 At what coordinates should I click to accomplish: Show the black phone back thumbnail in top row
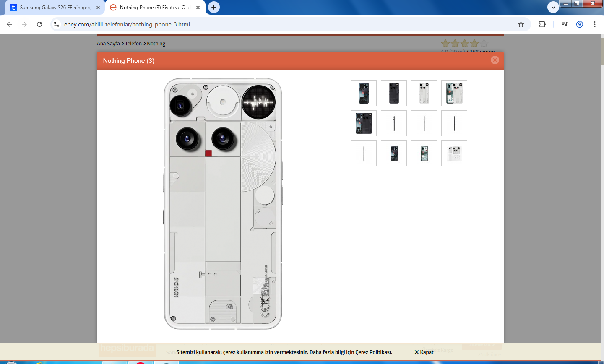[x=394, y=93]
